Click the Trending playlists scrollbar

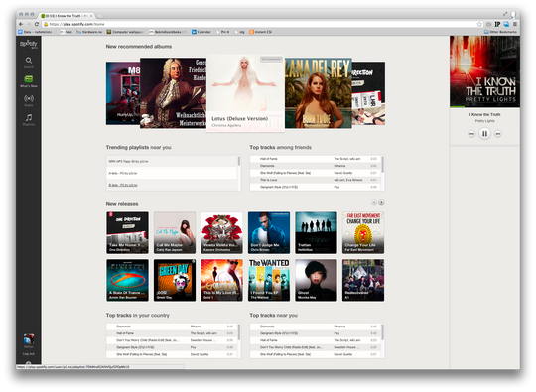(239, 161)
